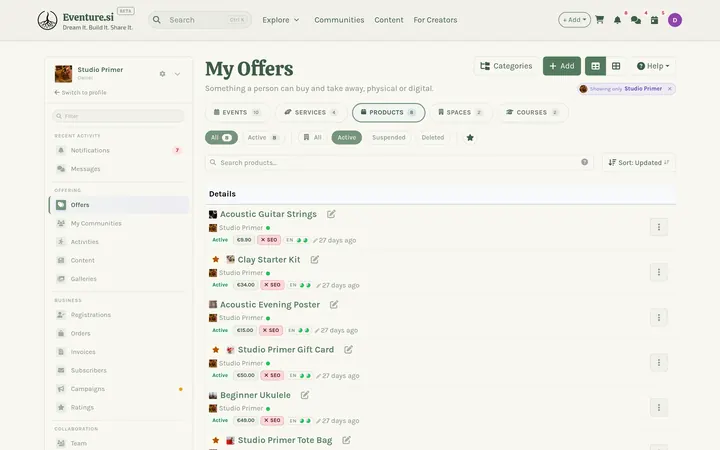Click SEO warning badge on Clay Starter Kit
The image size is (720, 450).
pos(272,285)
